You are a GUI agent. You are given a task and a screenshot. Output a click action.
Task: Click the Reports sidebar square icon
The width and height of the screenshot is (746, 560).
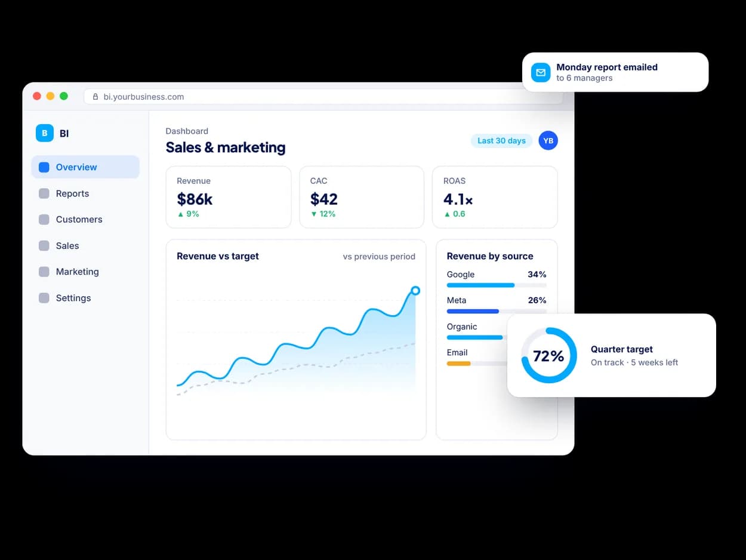click(x=44, y=193)
